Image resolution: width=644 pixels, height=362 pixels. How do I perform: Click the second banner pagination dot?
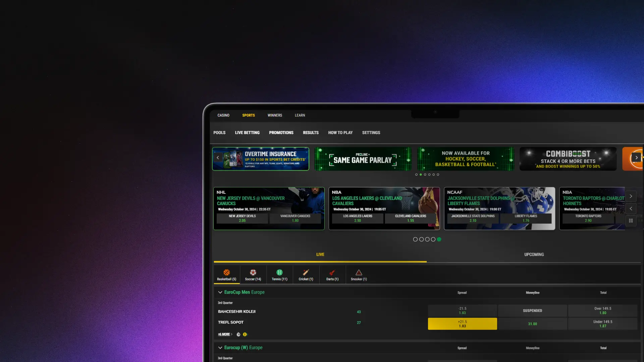(421, 174)
